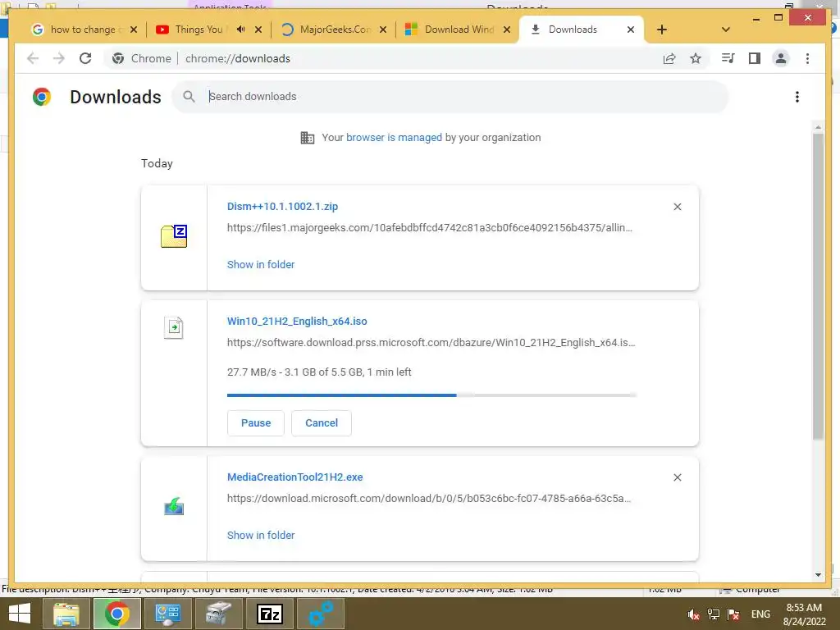
Task: Focus the Search downloads field
Action: (450, 97)
